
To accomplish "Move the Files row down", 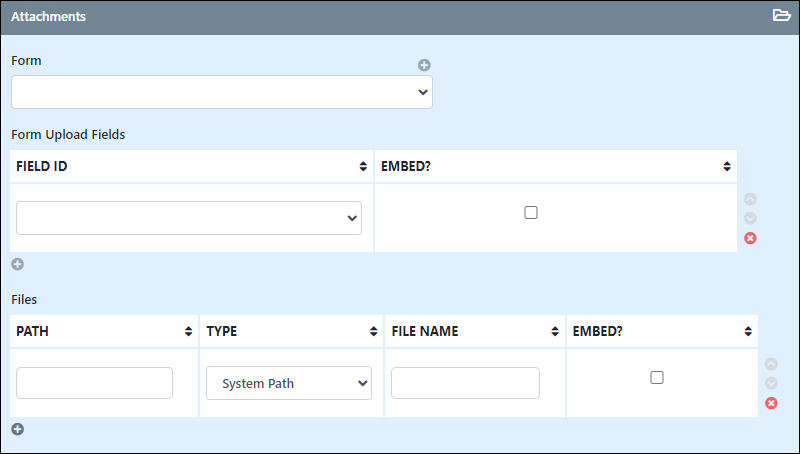I will point(771,383).
